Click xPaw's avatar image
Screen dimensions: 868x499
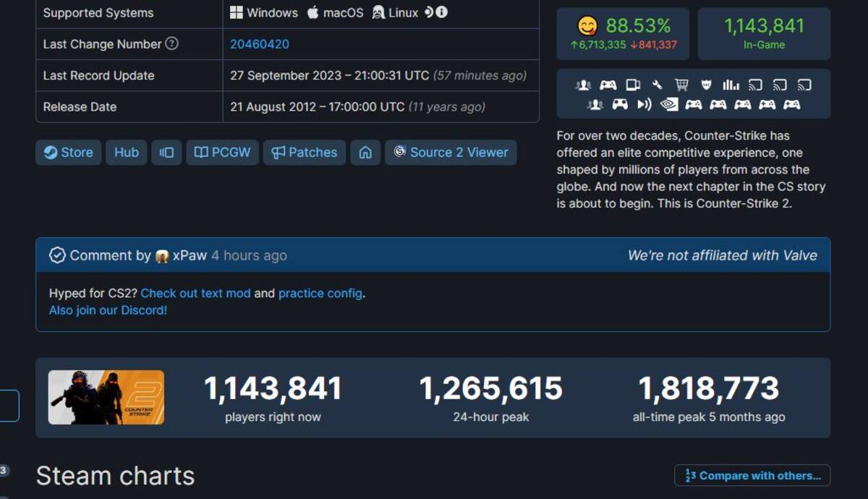pyautogui.click(x=162, y=255)
